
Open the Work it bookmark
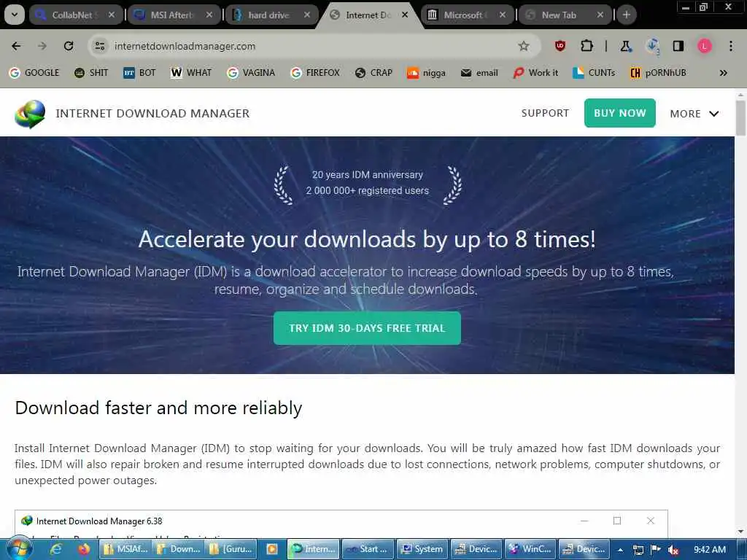point(535,73)
